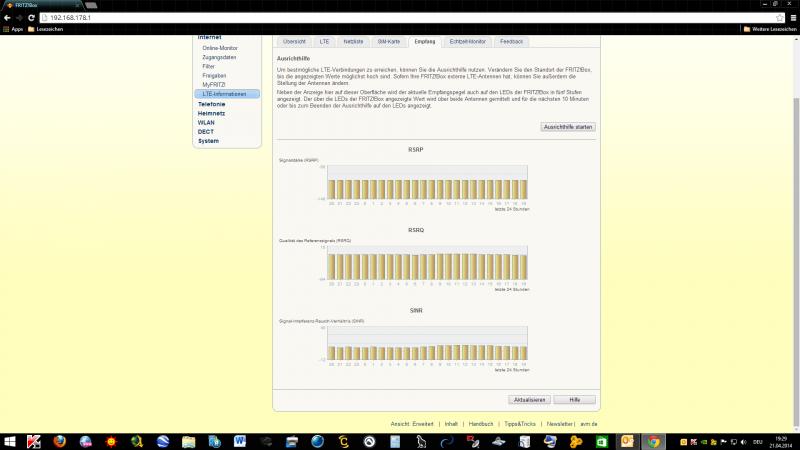Click the RSRQ quality chart
This screenshot has width=800, height=450.
(427, 263)
